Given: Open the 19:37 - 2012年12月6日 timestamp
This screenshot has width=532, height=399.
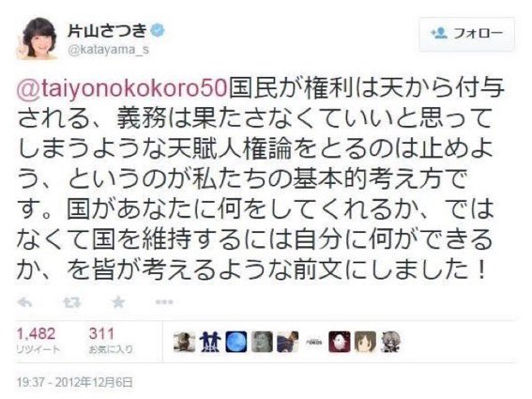Looking at the screenshot, I should [74, 382].
